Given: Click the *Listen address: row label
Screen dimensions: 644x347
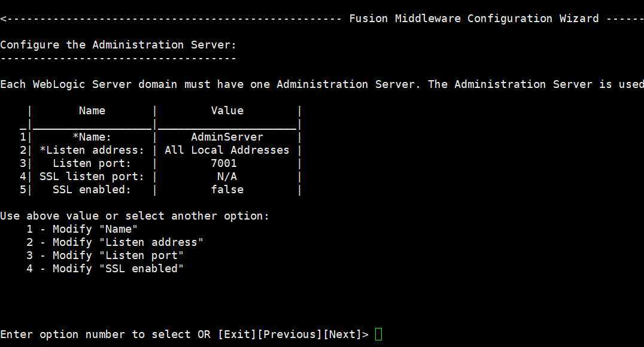Looking at the screenshot, I should pyautogui.click(x=92, y=150).
